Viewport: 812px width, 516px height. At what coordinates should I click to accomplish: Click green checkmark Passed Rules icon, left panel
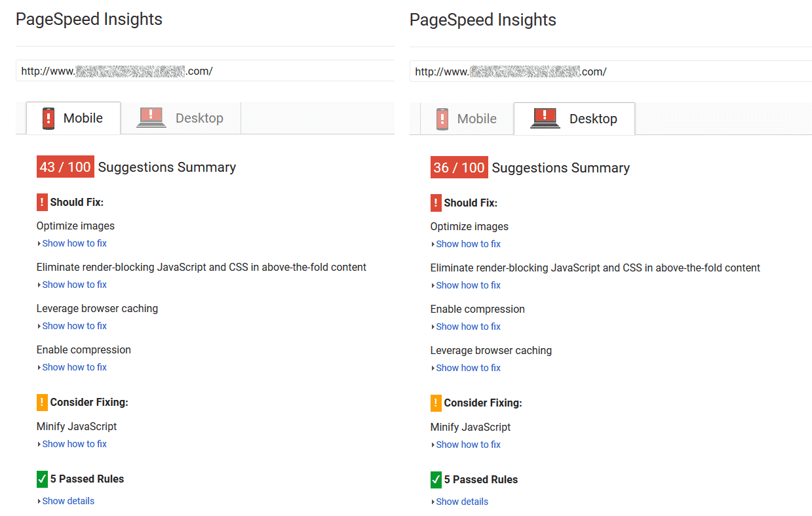[42, 479]
